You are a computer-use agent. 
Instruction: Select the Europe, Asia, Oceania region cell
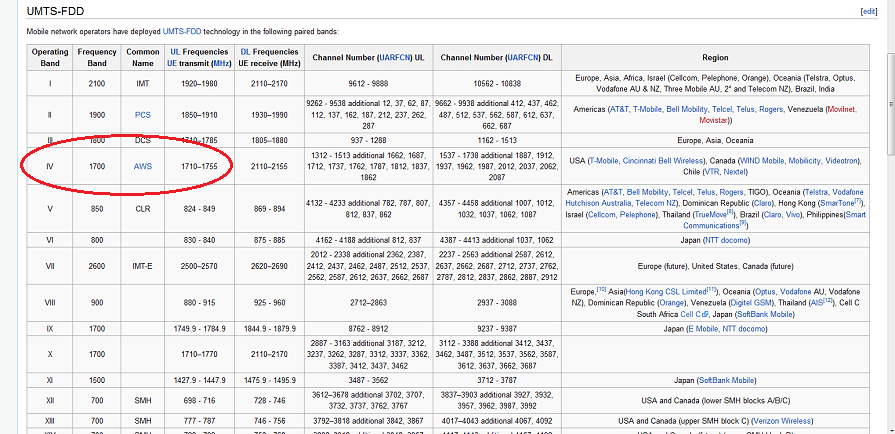tap(715, 140)
